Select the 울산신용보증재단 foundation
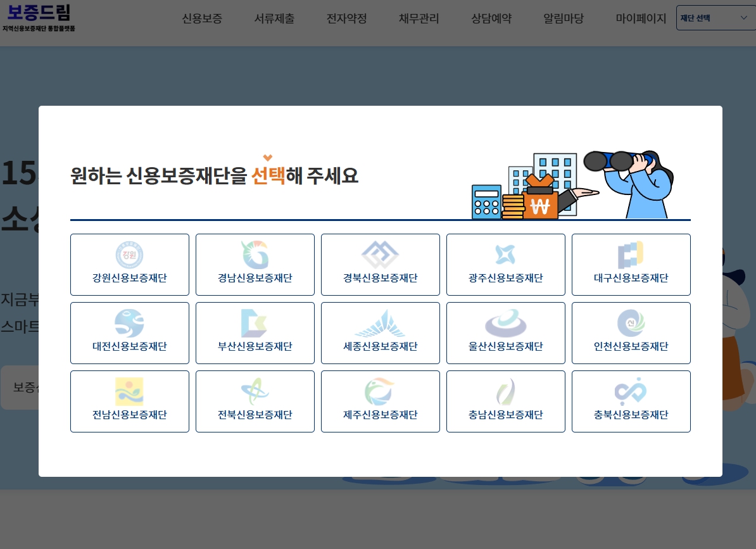The height and width of the screenshot is (549, 756). coord(505,332)
